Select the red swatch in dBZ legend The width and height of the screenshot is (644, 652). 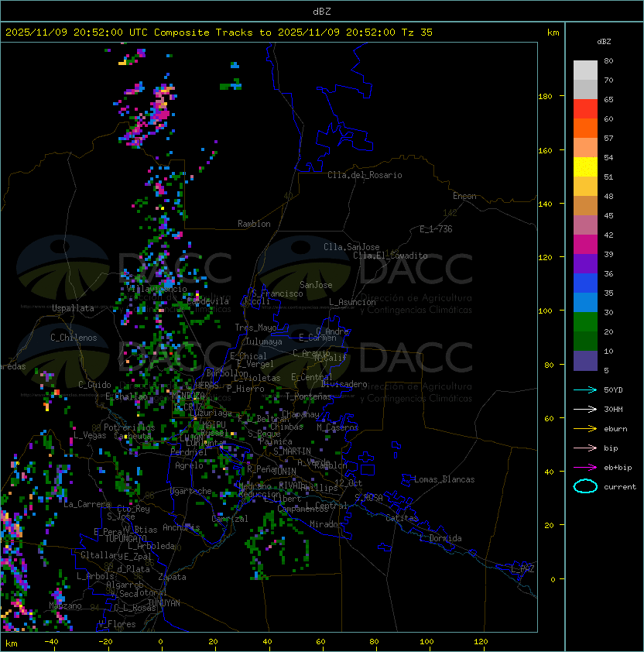[585, 109]
